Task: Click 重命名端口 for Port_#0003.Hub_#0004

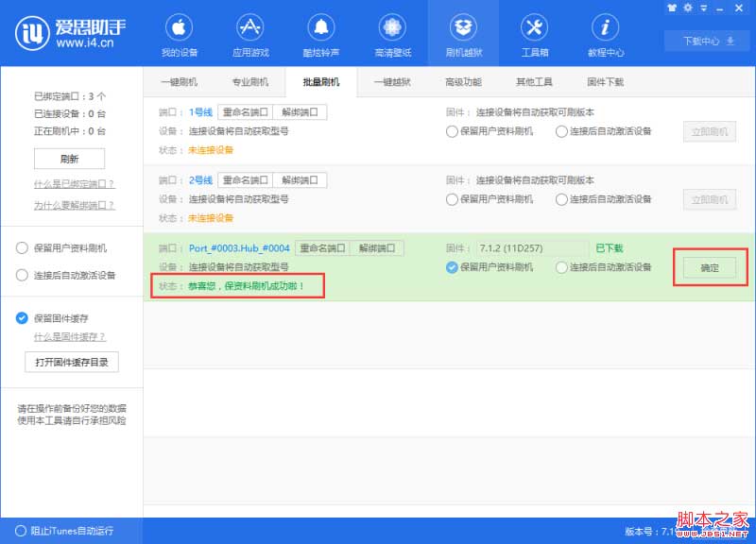Action: 322,248
